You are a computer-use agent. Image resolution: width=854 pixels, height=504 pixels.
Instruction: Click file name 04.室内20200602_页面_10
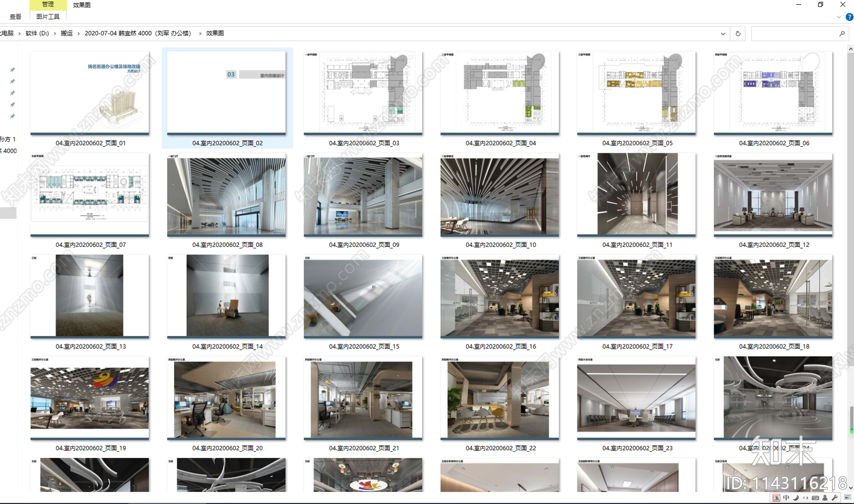point(501,245)
